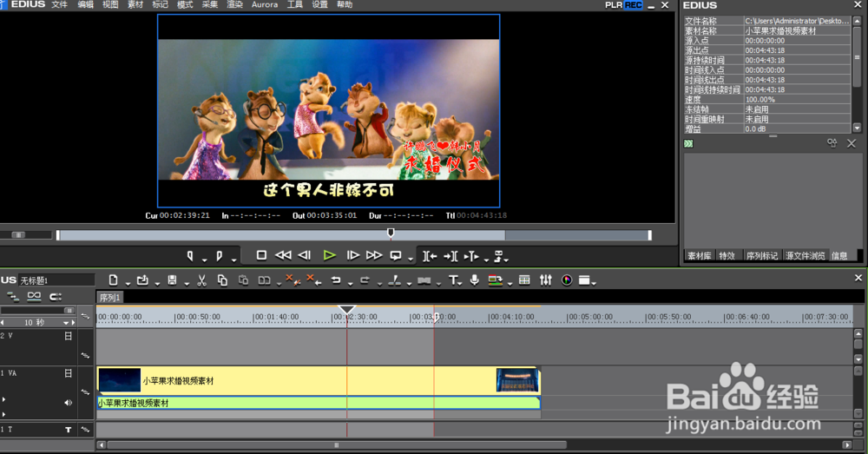Screen dimensions: 868x454
Task: Click the Save Project floppy icon
Action: click(x=172, y=280)
